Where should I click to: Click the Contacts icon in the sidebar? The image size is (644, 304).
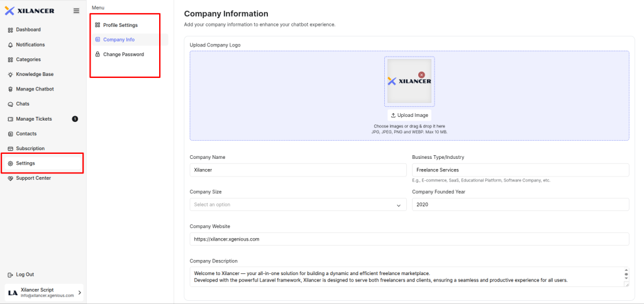(x=11, y=134)
